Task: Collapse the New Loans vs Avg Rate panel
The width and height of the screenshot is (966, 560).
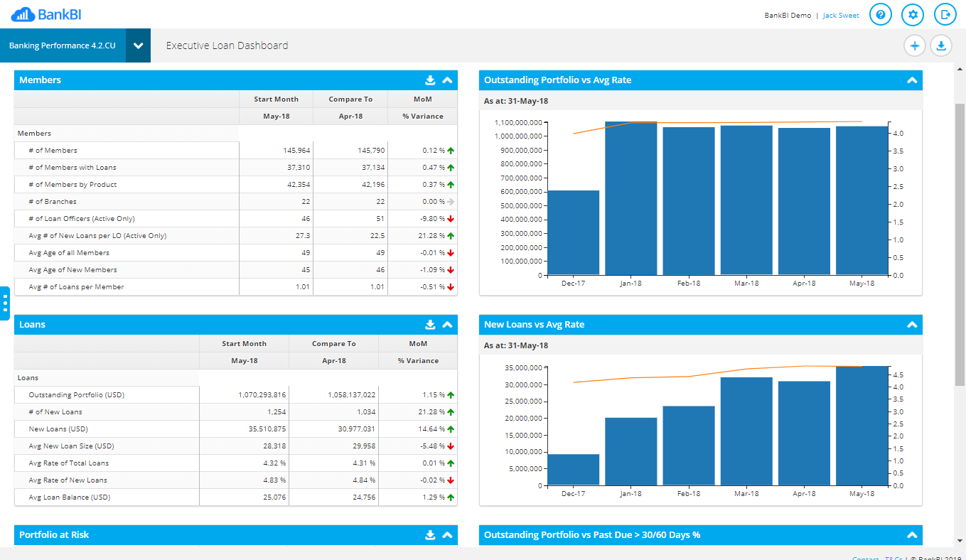Action: (912, 325)
